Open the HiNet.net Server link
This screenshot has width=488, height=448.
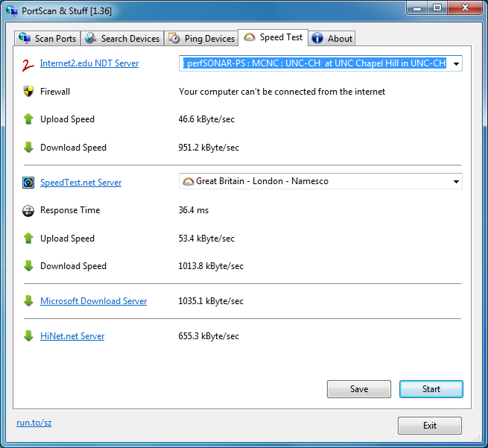point(72,336)
